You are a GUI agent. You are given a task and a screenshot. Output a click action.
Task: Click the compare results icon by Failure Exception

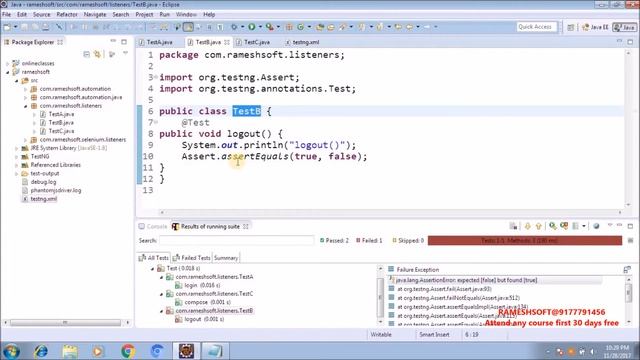(x=627, y=269)
